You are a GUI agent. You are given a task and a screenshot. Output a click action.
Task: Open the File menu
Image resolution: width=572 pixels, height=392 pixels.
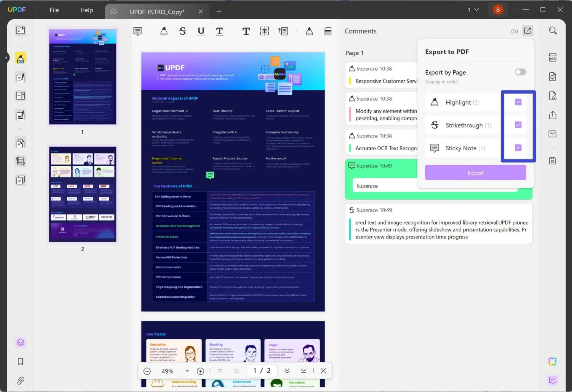coord(54,10)
